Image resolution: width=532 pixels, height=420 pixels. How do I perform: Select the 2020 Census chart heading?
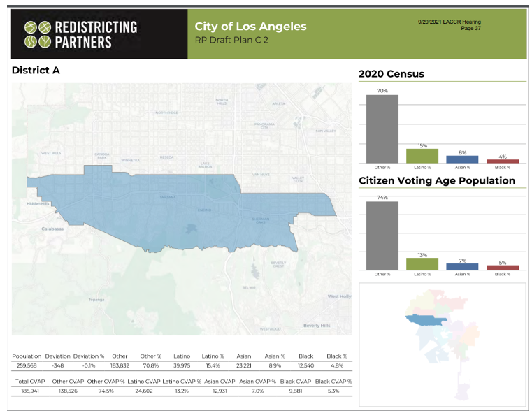click(391, 73)
